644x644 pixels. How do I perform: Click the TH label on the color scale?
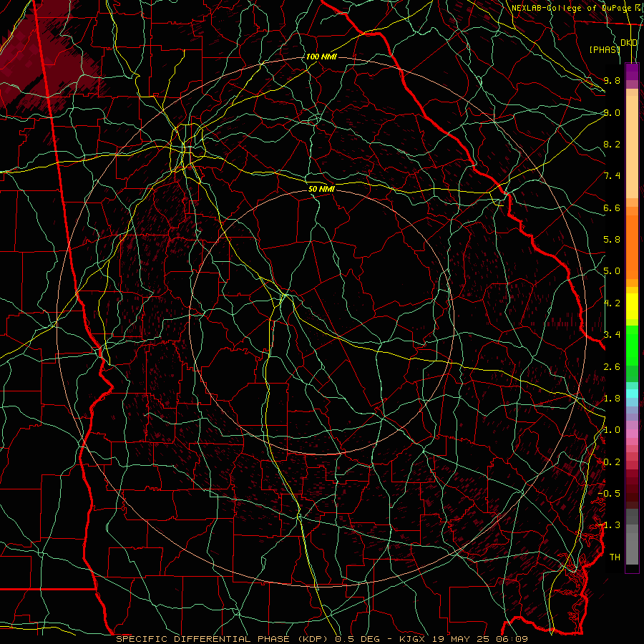pos(615,557)
